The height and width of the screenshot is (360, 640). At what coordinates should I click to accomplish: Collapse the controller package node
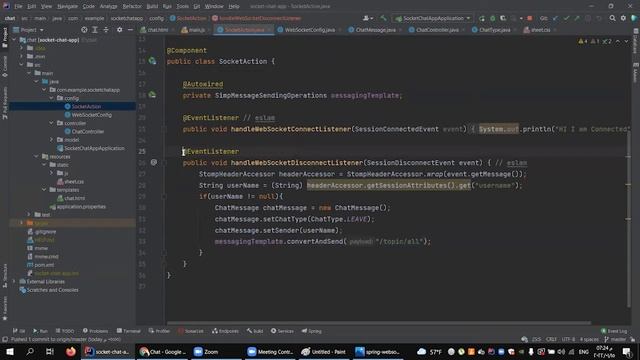tap(51, 123)
